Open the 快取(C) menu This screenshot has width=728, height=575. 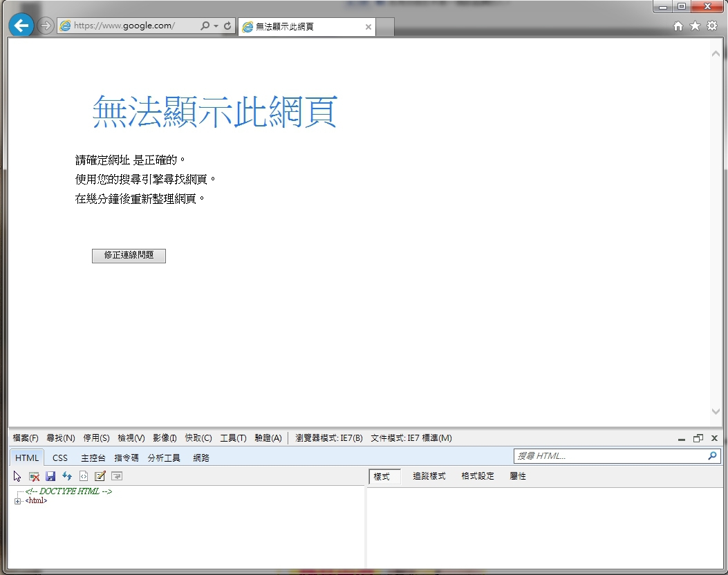[198, 438]
